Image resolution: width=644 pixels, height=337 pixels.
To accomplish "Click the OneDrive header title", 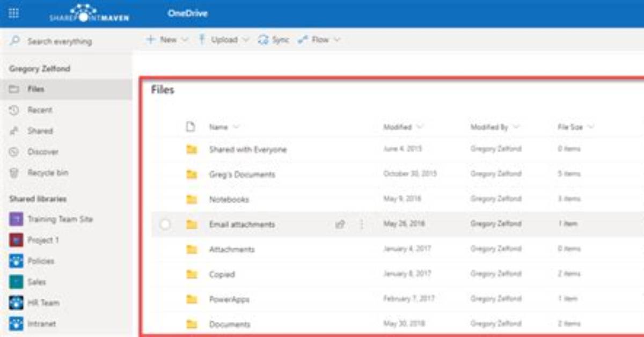I will 187,13.
